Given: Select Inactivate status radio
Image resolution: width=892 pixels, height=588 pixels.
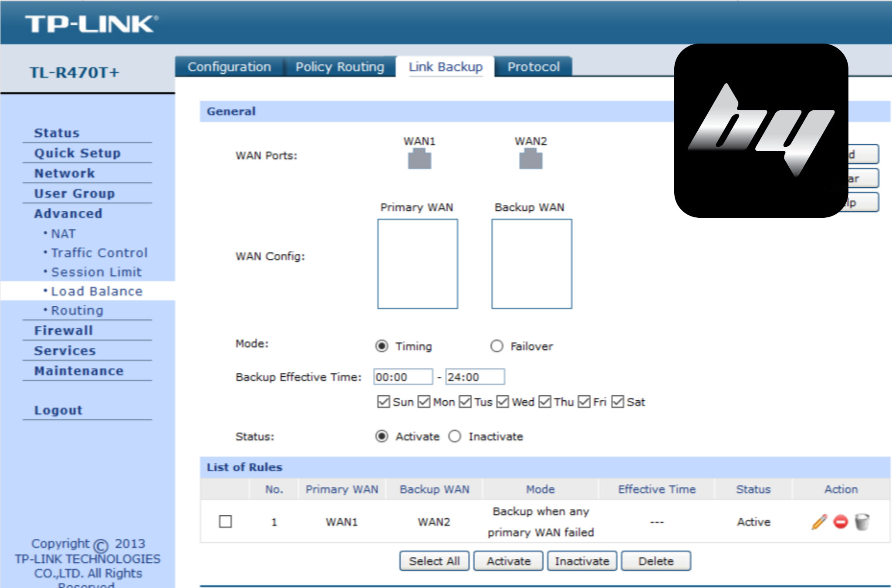Looking at the screenshot, I should coord(455,436).
